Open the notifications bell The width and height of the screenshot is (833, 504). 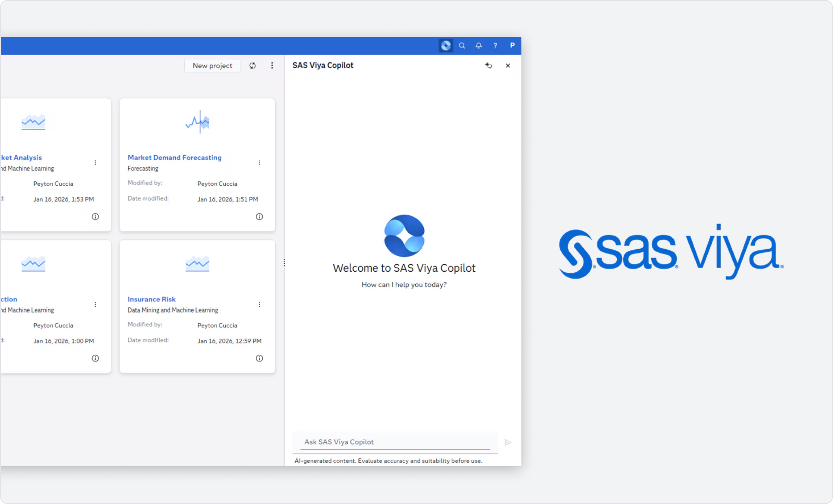pyautogui.click(x=479, y=45)
